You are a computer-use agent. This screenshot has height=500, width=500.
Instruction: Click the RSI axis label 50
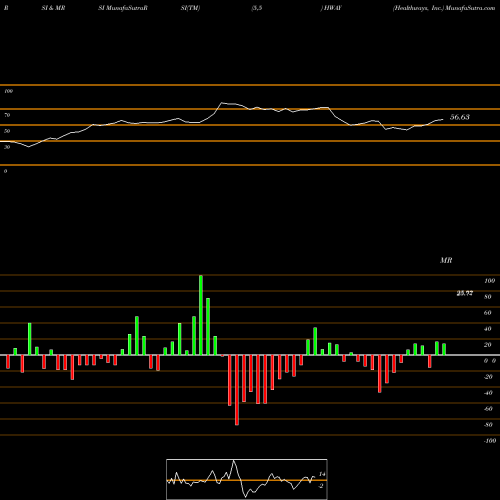[7, 131]
